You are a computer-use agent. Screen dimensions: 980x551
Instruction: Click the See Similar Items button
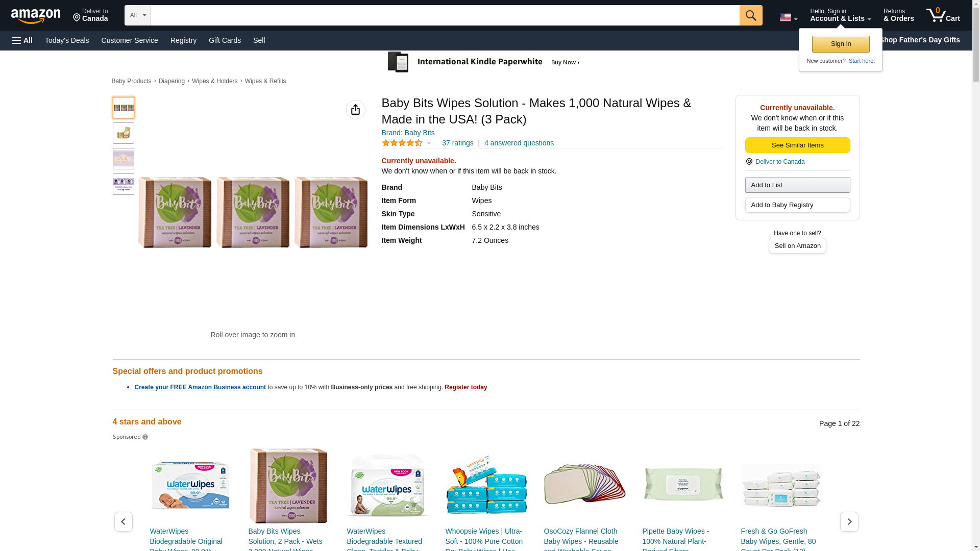pyautogui.click(x=797, y=145)
